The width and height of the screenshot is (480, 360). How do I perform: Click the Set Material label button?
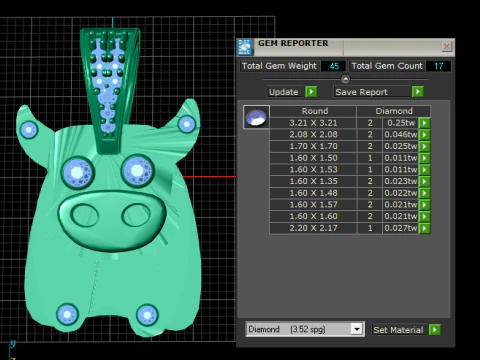point(399,330)
